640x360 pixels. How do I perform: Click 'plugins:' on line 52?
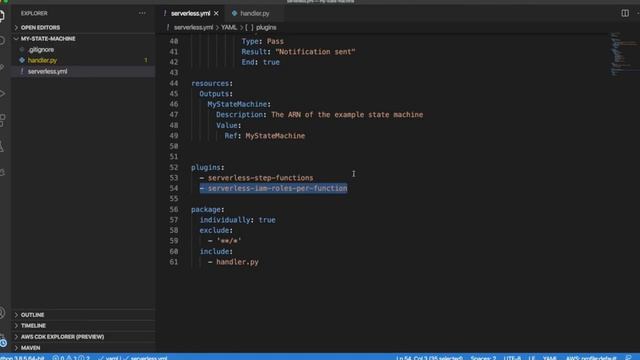tap(208, 167)
